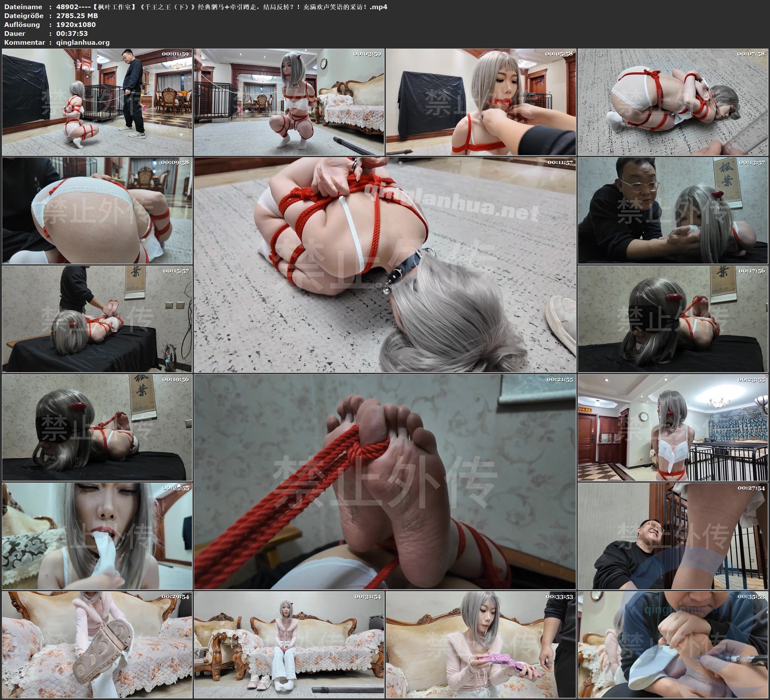770x700 pixels.
Task: Click the 1920x1080 Auflösung value
Action: point(76,24)
